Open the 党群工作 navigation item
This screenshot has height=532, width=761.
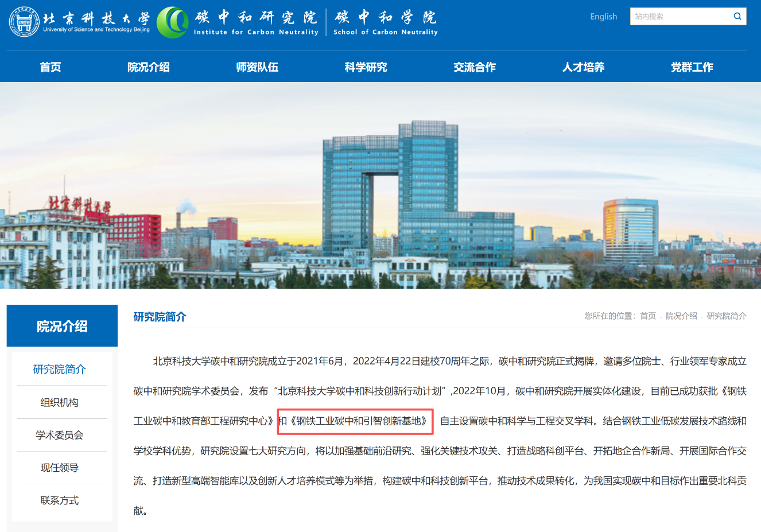(692, 67)
